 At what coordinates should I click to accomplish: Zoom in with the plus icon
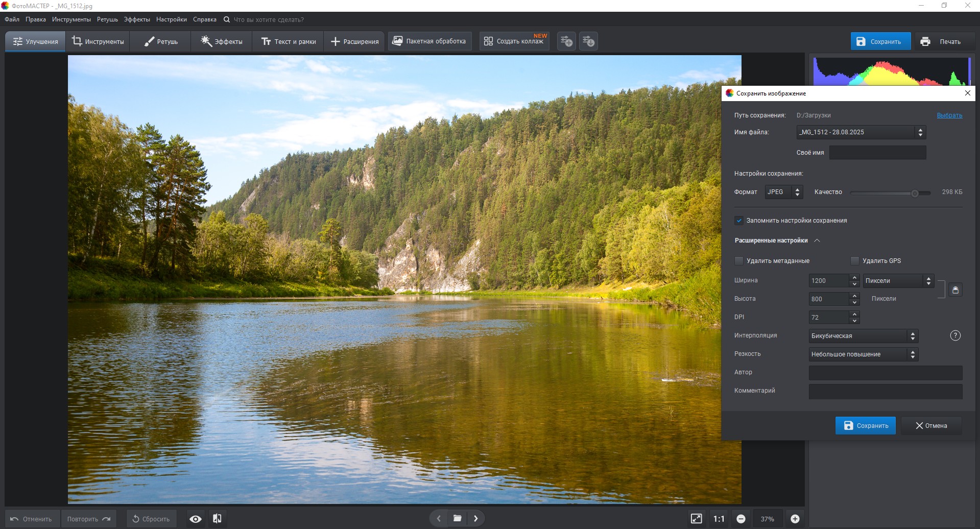point(795,519)
